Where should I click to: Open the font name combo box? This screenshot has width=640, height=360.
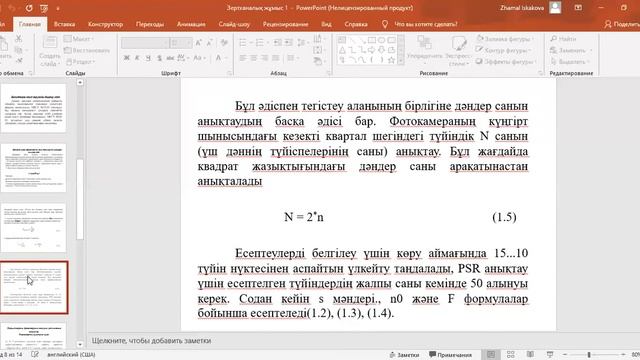tap(145, 43)
